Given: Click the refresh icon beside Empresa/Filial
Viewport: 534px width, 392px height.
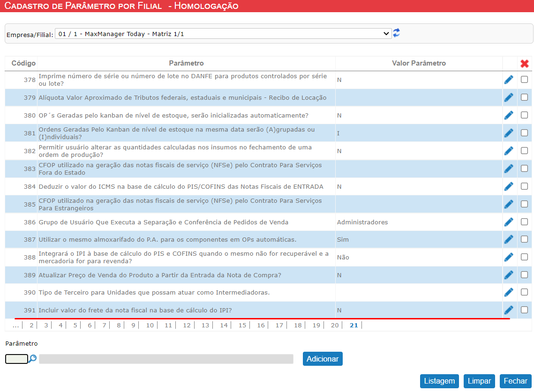Looking at the screenshot, I should 397,33.
